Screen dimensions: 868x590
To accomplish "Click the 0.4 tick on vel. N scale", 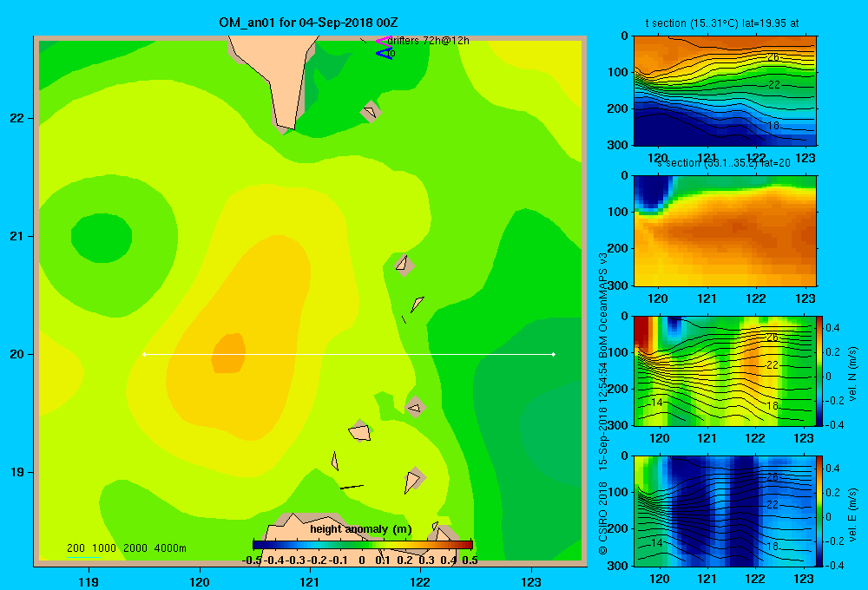I will tap(832, 328).
